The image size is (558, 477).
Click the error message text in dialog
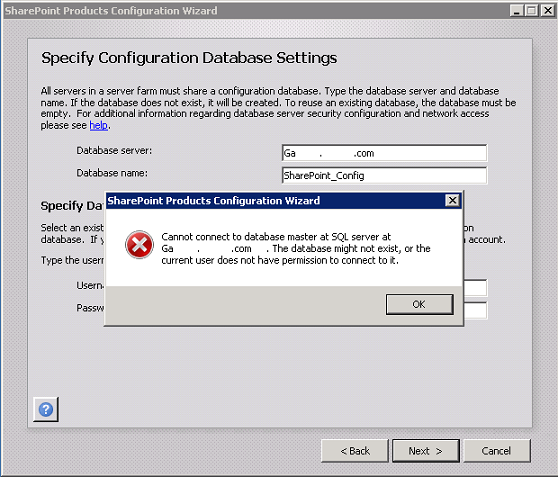tap(296, 248)
